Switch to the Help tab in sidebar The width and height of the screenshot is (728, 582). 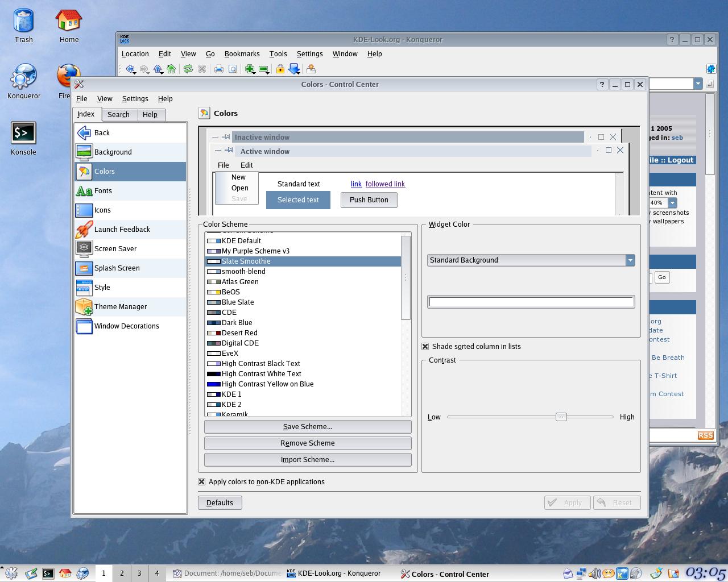pos(150,115)
